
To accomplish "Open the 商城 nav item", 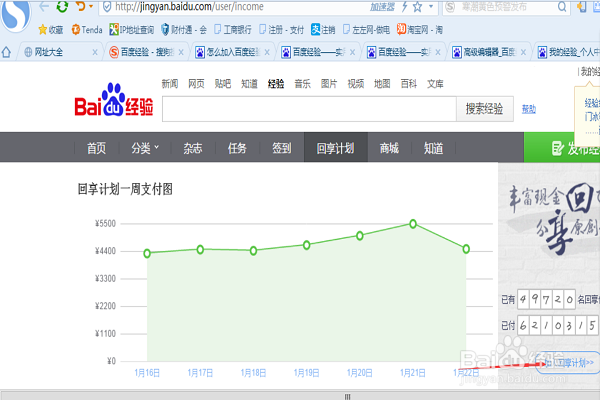I will [x=389, y=148].
